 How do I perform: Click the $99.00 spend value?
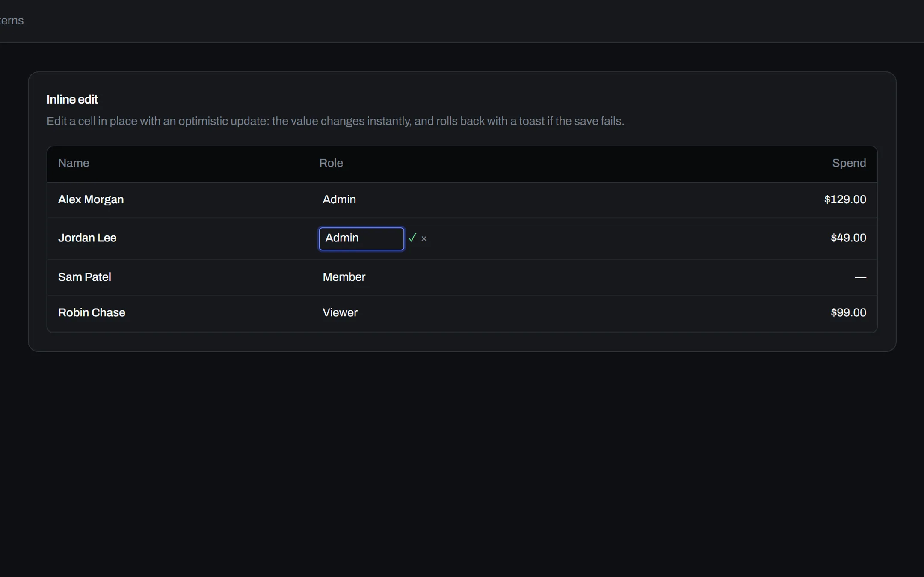[848, 313]
